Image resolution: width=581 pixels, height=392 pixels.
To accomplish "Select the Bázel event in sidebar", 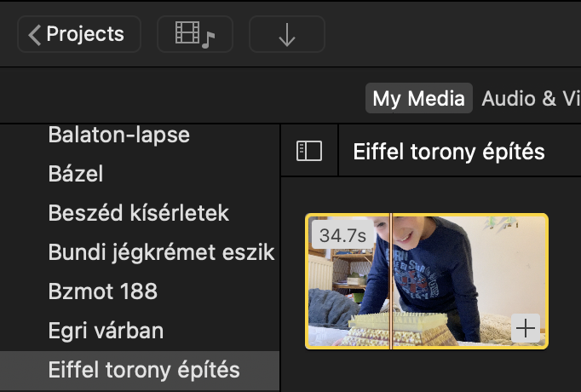I will (75, 174).
